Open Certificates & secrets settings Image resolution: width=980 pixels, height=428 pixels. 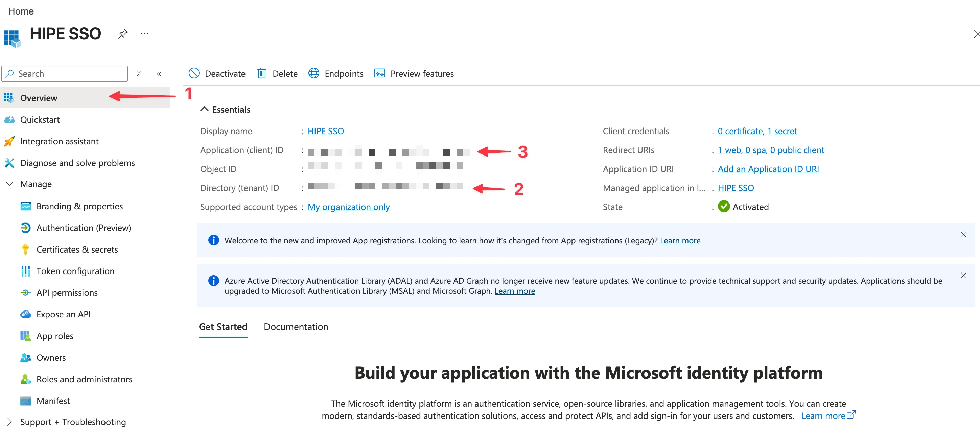tap(77, 249)
